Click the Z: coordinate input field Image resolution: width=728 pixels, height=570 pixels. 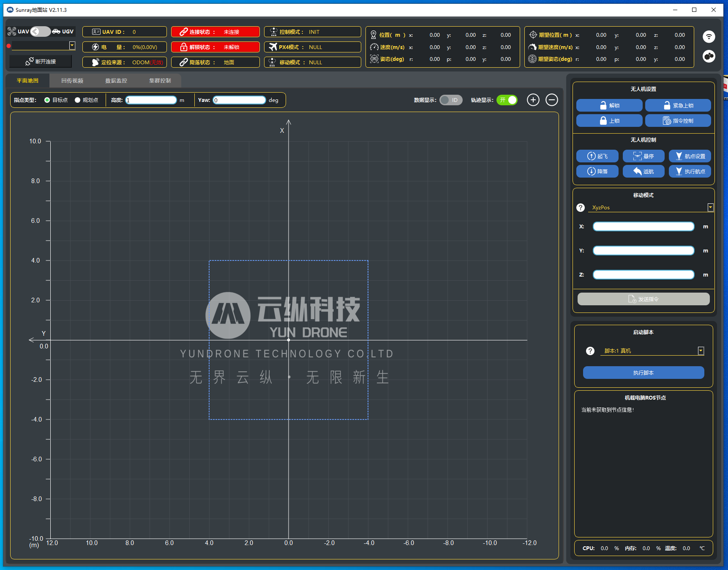tap(643, 275)
